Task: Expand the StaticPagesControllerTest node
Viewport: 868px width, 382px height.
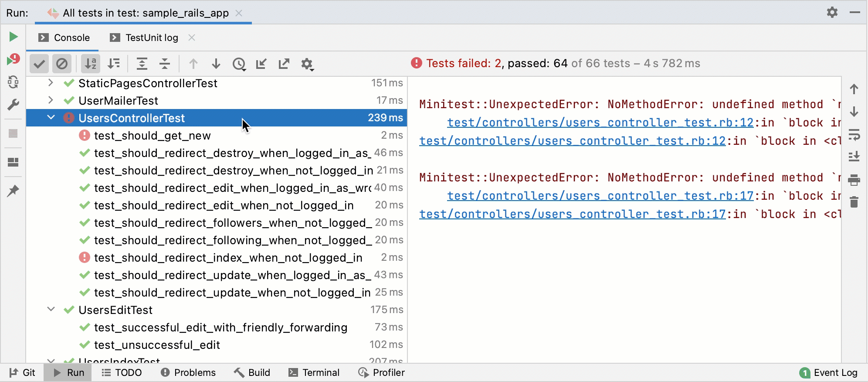Action: pos(51,83)
